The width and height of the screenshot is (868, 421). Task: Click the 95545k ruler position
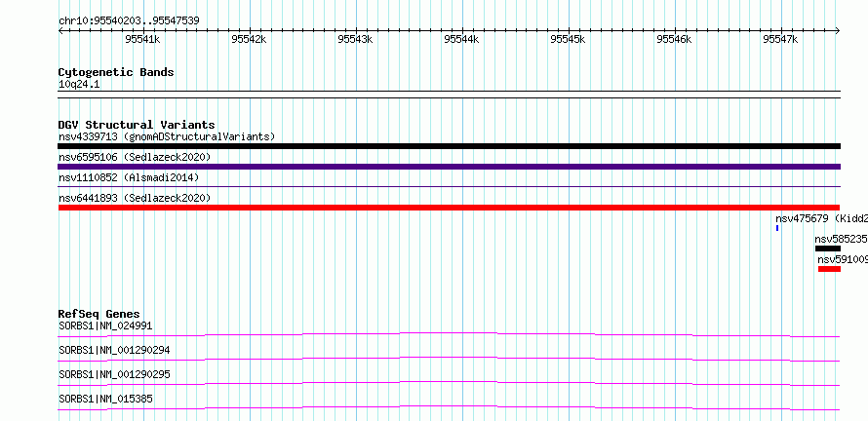point(568,39)
